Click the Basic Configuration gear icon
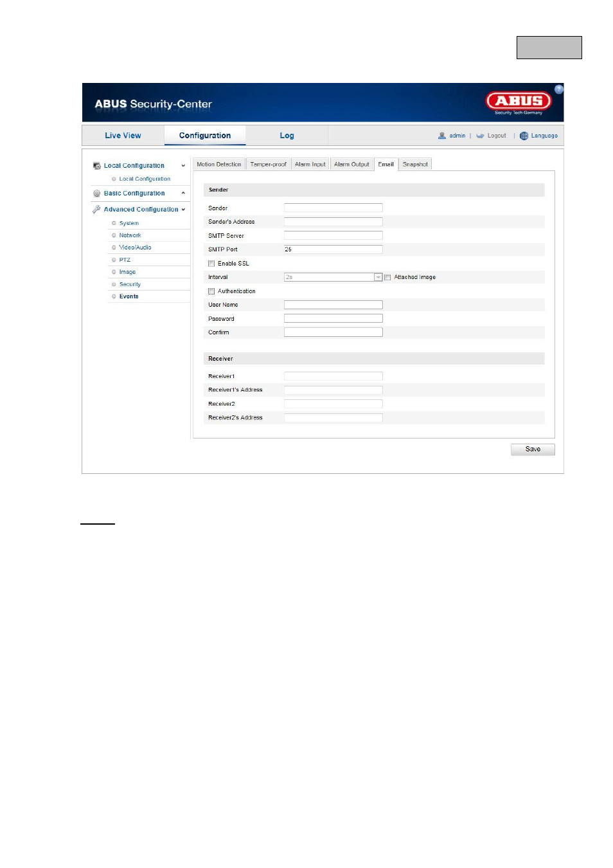The width and height of the screenshot is (613, 868). pyautogui.click(x=97, y=194)
